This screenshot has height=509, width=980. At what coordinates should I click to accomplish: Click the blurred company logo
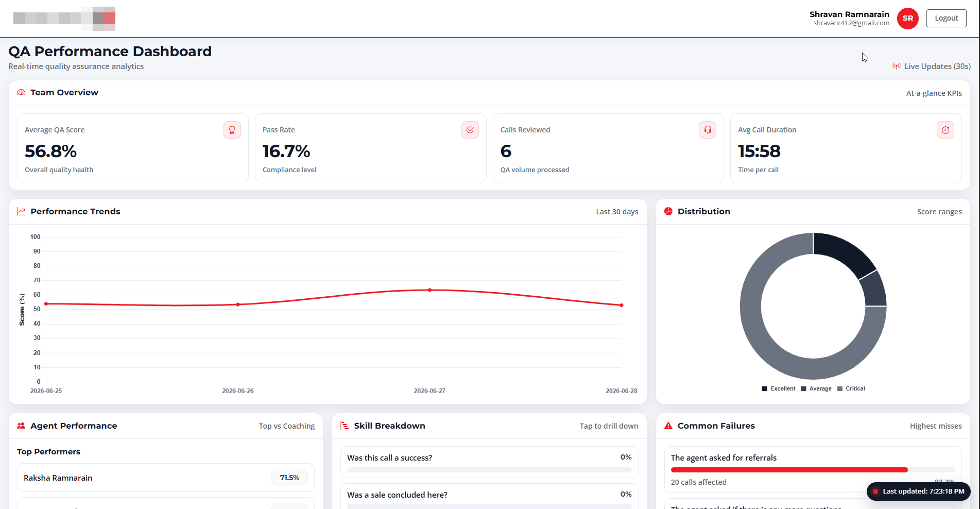(64, 19)
